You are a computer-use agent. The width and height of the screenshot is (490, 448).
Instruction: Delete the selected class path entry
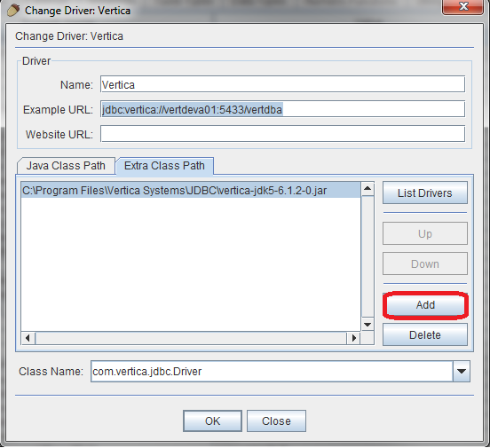(425, 334)
